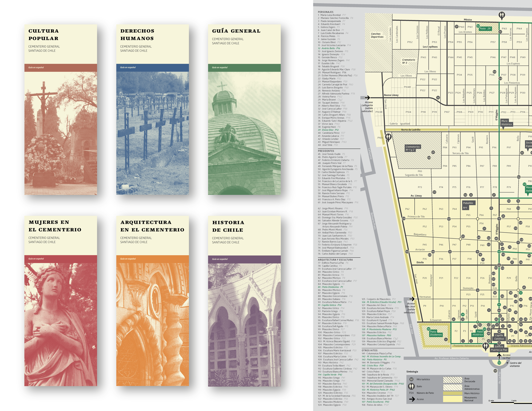Select map marker 154 near P136
Viewport: 532px width, 411px height.
click(495, 72)
